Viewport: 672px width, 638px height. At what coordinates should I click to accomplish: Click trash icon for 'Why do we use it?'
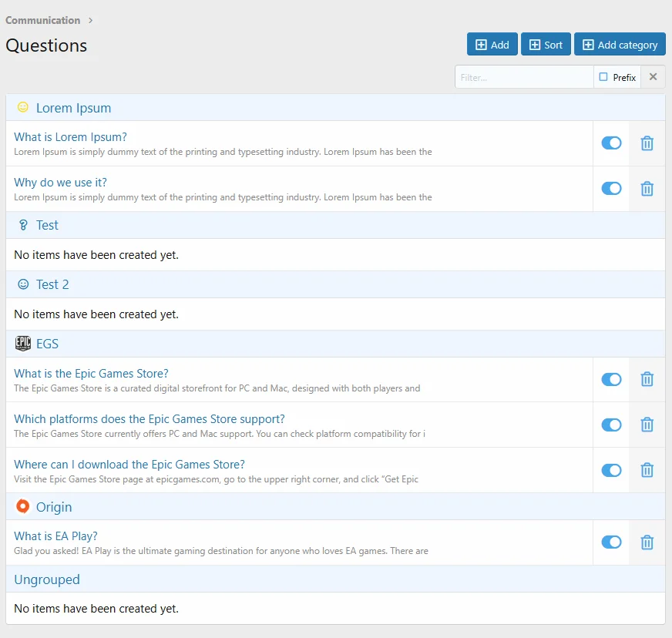pos(647,189)
